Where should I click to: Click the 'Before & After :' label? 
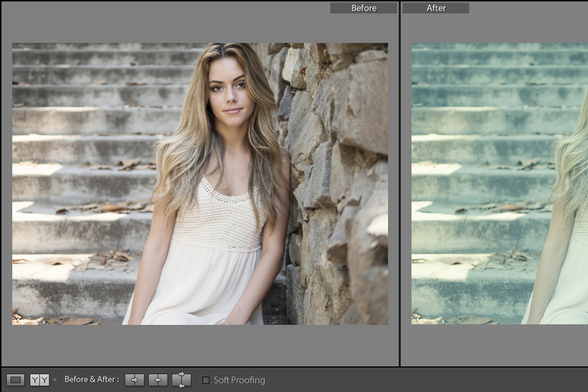pos(92,379)
